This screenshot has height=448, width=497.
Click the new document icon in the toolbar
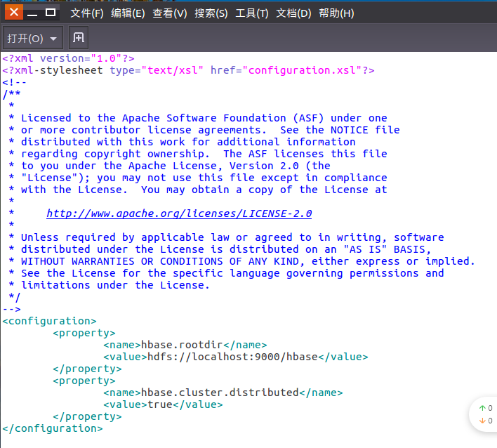pos(79,38)
